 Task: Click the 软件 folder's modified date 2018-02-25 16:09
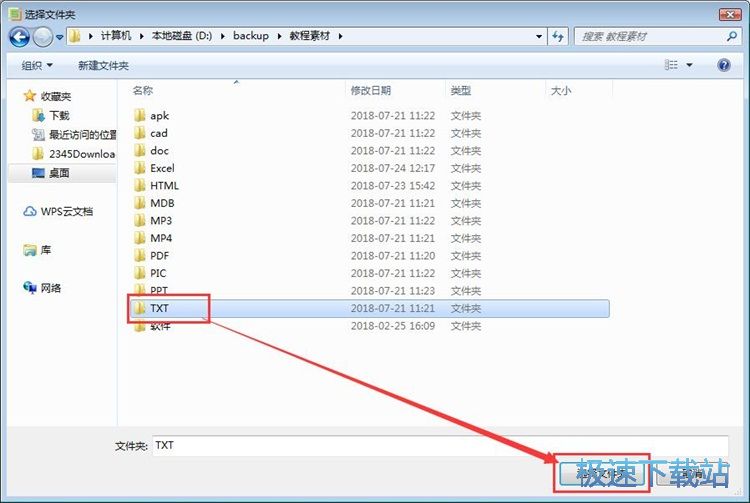(x=393, y=326)
